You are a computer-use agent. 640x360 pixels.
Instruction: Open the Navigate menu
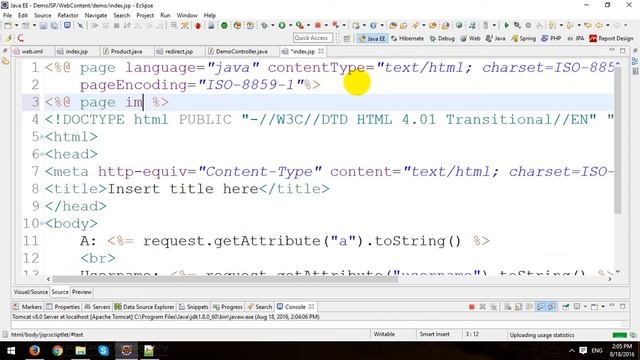click(96, 15)
